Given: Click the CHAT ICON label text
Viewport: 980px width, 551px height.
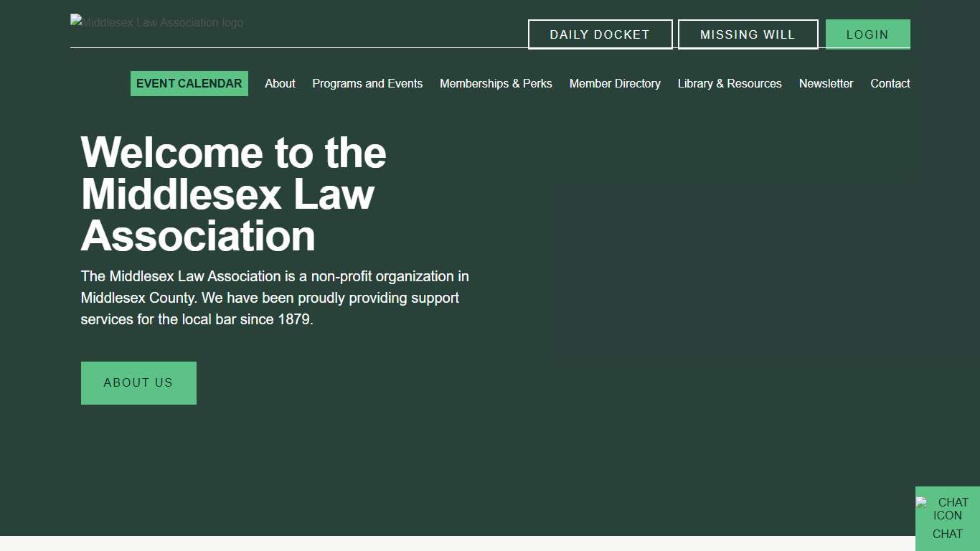Looking at the screenshot, I should (x=948, y=509).
